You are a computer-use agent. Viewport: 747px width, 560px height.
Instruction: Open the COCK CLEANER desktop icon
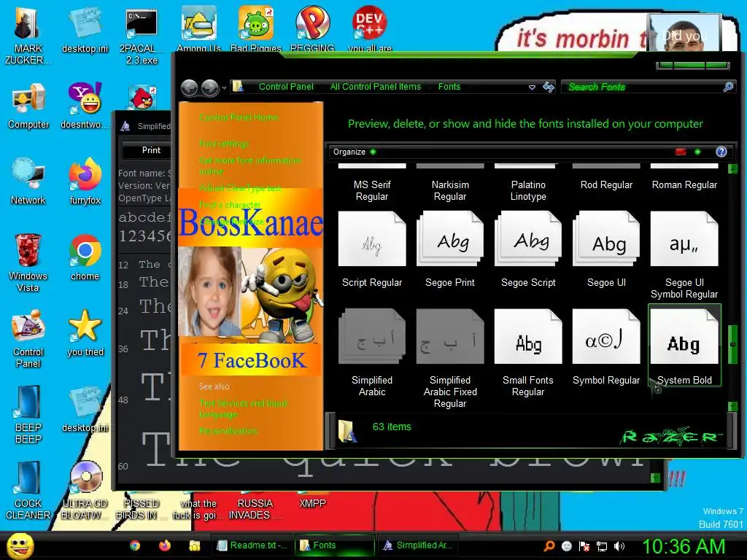click(x=28, y=491)
